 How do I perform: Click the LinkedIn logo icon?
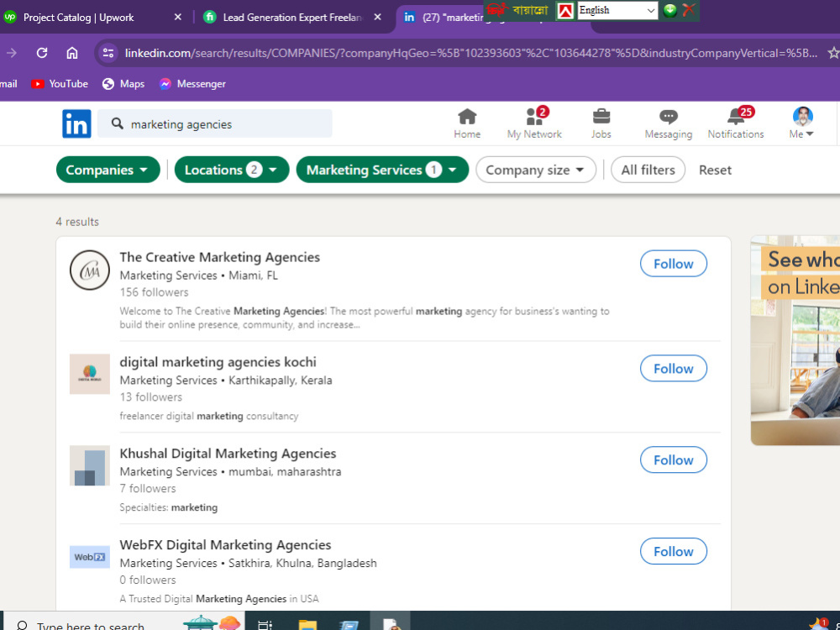(76, 123)
